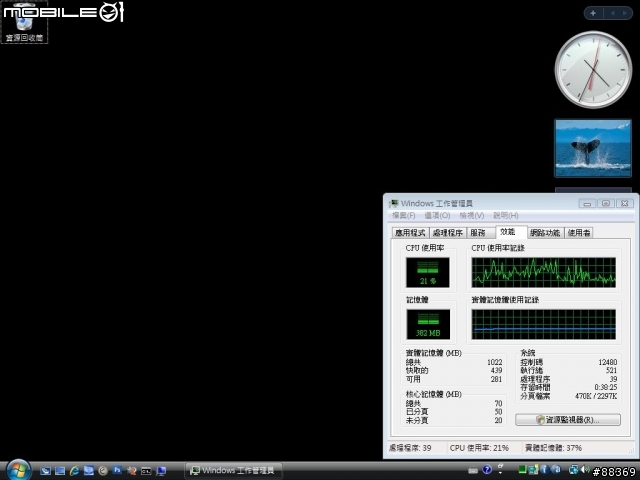
Task: Switch to the 網路功能 tab
Action: tap(545, 233)
